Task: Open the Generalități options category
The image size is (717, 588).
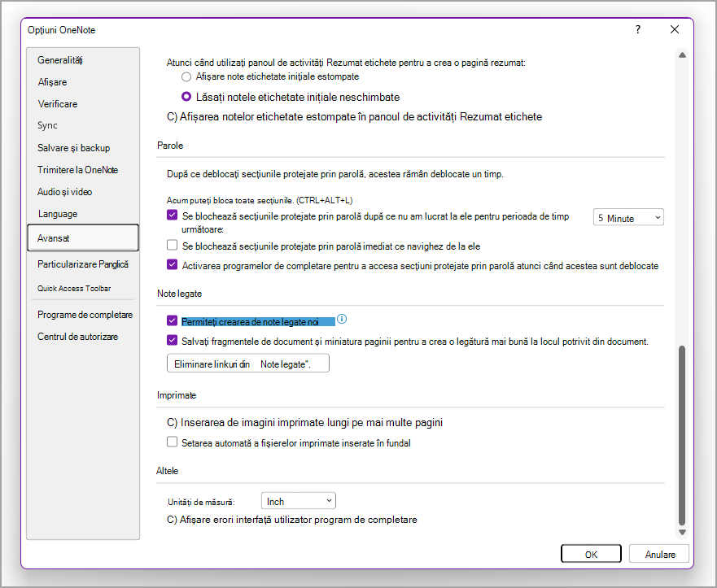Action: coord(60,60)
